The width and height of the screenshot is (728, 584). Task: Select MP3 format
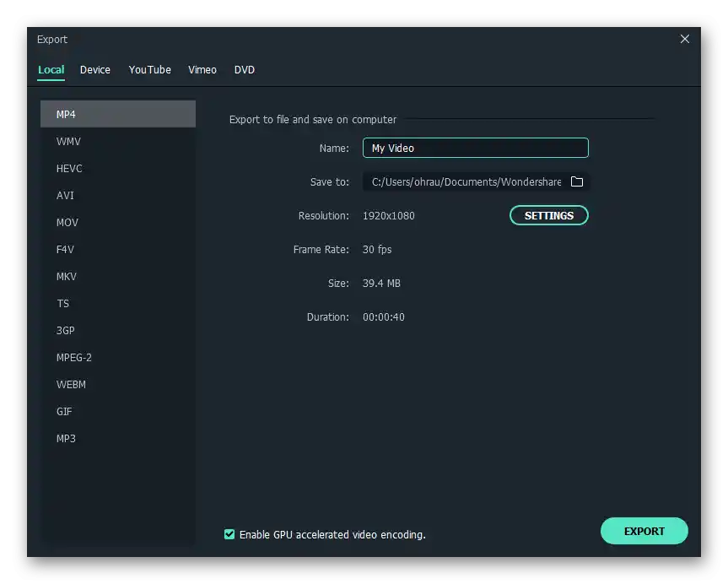[x=118, y=438]
